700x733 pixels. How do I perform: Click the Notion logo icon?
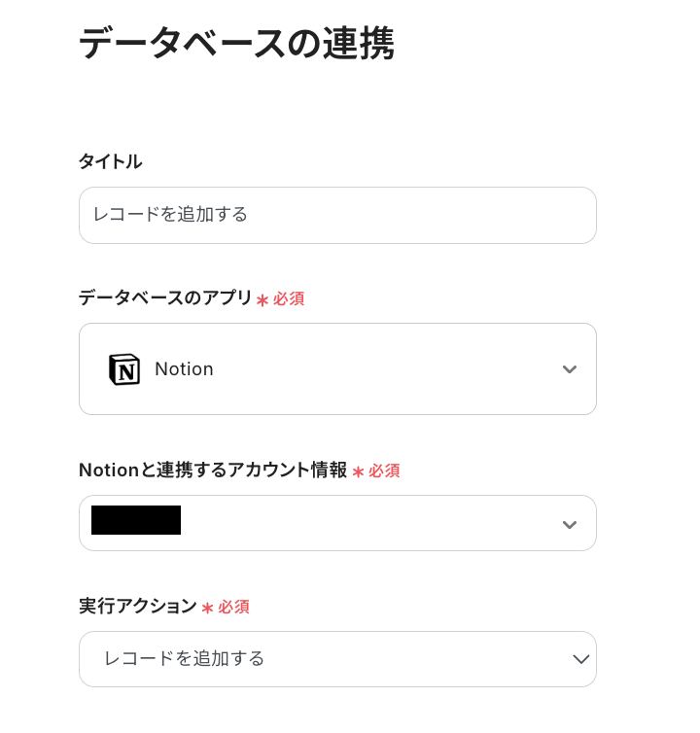[x=124, y=369]
